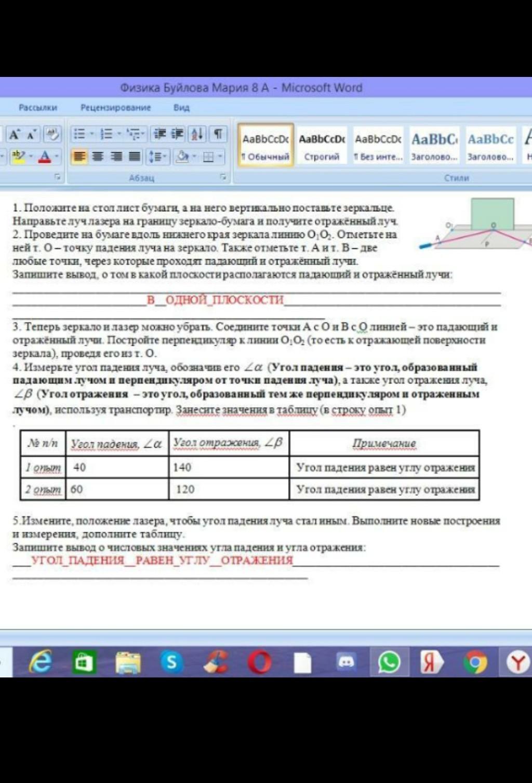
Task: Open Yandex Browser Y taskbar icon
Action: click(517, 662)
